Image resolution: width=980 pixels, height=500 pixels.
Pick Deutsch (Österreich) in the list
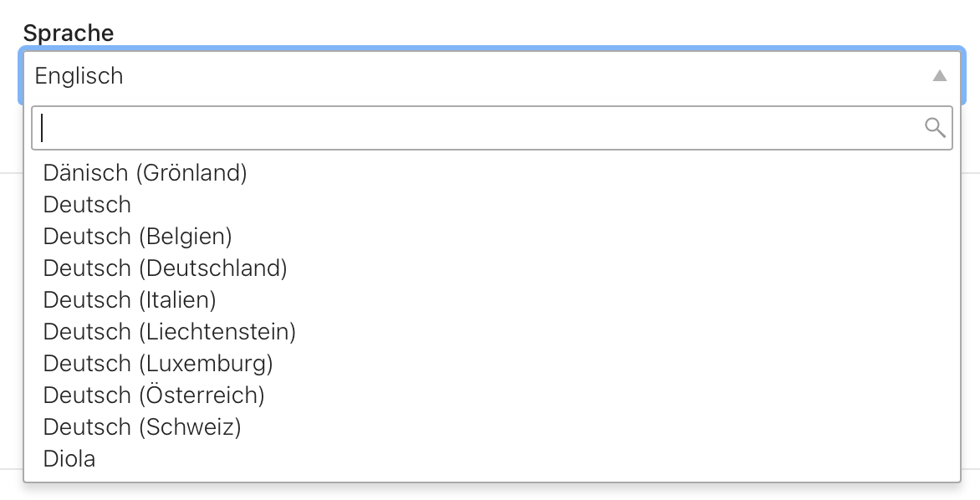click(492, 395)
